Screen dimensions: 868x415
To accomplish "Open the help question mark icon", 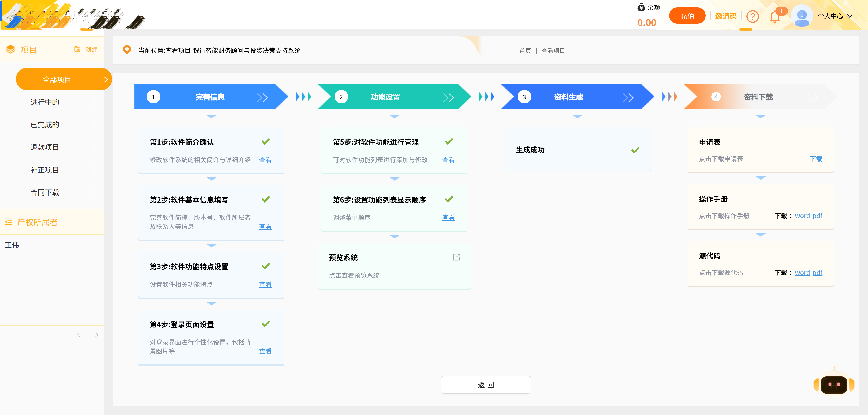I will tap(753, 16).
